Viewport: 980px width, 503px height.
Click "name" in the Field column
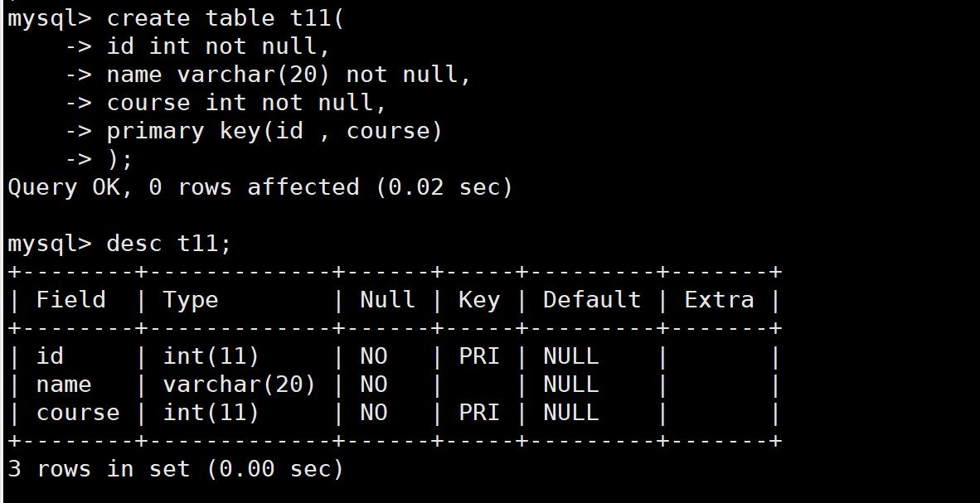coord(64,385)
